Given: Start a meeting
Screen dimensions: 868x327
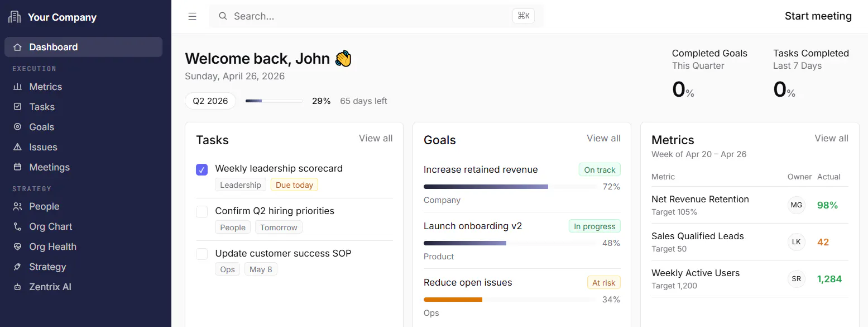Looking at the screenshot, I should click(x=818, y=16).
